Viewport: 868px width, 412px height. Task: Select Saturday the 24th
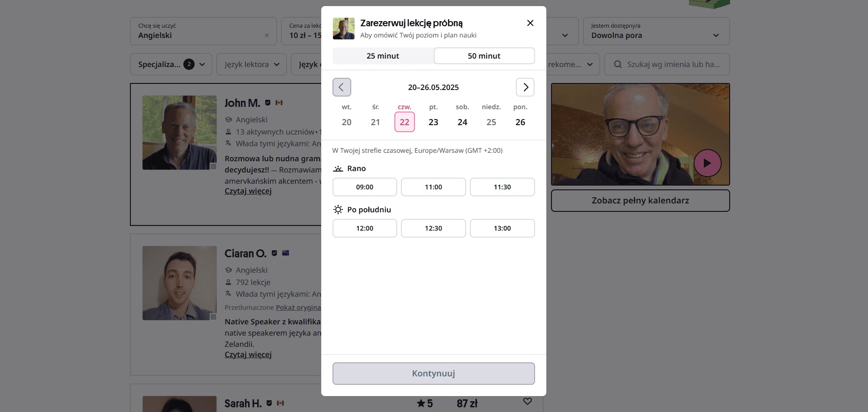462,122
